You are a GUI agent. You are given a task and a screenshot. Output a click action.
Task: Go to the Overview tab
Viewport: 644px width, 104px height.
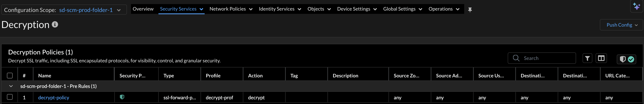pyautogui.click(x=143, y=9)
